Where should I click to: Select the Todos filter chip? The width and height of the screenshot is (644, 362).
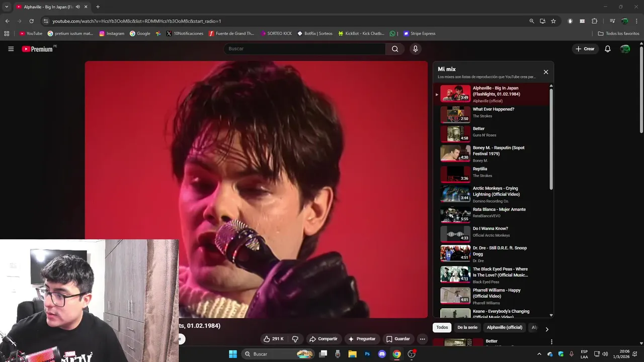click(442, 327)
